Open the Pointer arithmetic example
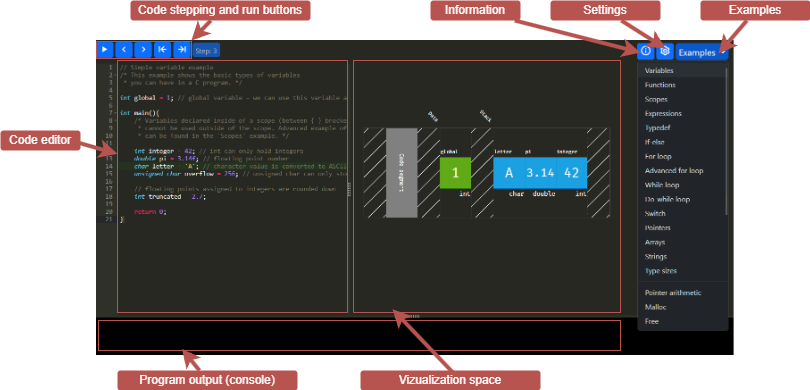Viewport: 810px width, 390px height. pyautogui.click(x=683, y=292)
